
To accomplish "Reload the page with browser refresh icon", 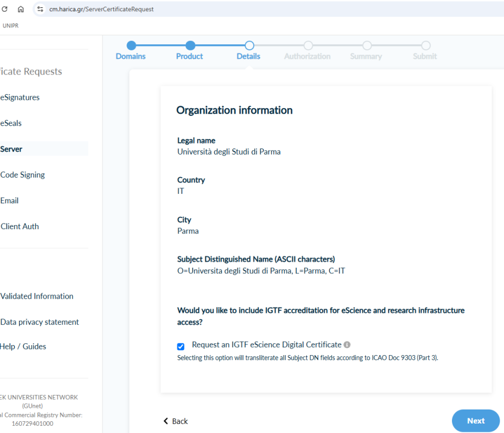I will [4, 9].
